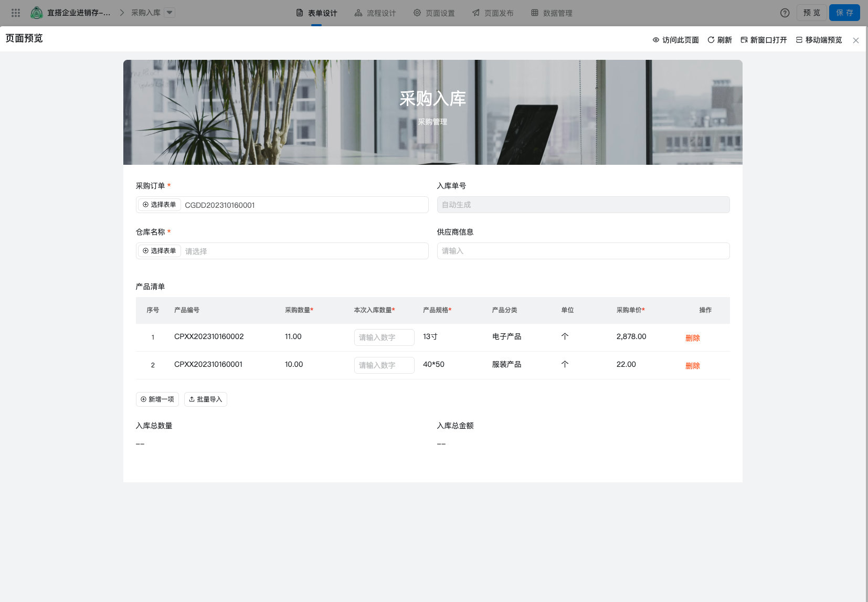Click the 刷新 refresh button
Screen dimensions: 868x602
click(x=719, y=40)
